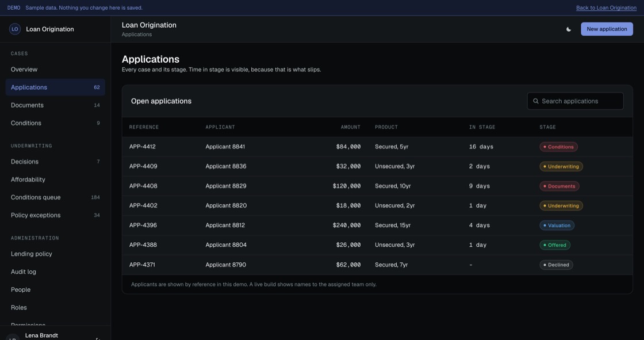Click Applicant 8836 cell
The width and height of the screenshot is (644, 340).
click(x=226, y=166)
